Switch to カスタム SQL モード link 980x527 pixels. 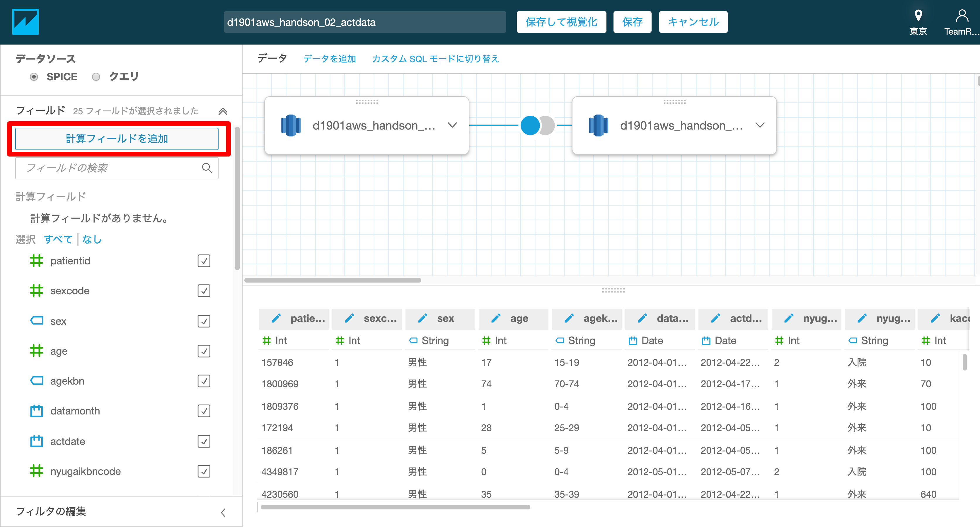coord(436,59)
